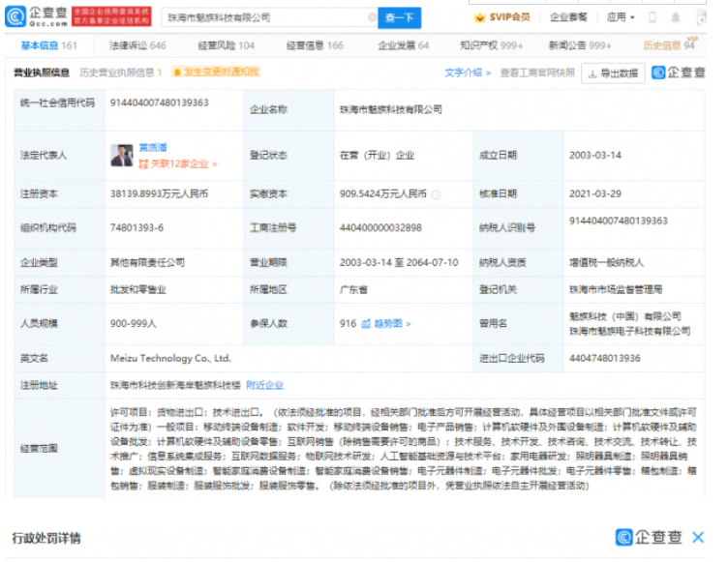Screen dimensions: 728x562
Task: Select company type 其他有限责任公司
Action: point(147,263)
